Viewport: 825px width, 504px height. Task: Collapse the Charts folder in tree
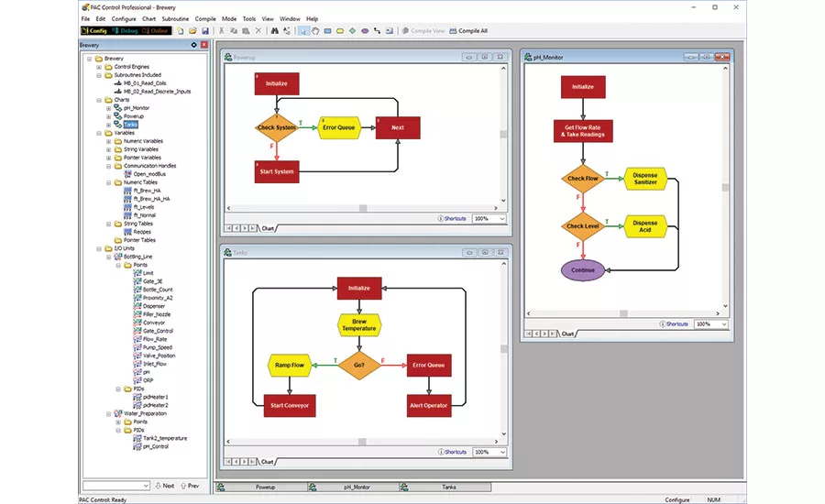[x=99, y=100]
